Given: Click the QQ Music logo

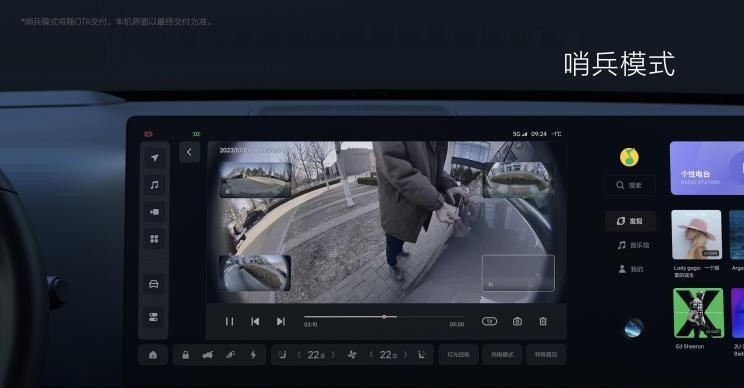Looking at the screenshot, I should (x=629, y=157).
